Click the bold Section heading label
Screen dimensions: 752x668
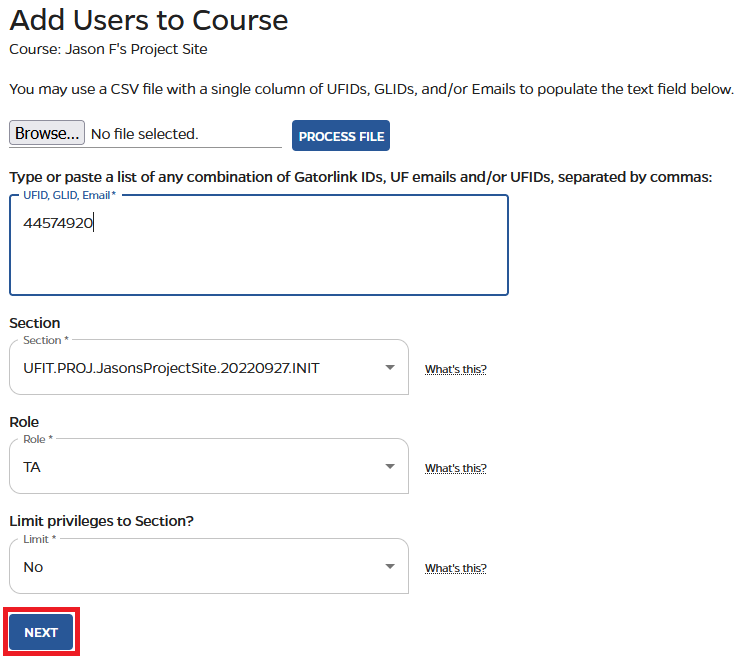tap(34, 323)
